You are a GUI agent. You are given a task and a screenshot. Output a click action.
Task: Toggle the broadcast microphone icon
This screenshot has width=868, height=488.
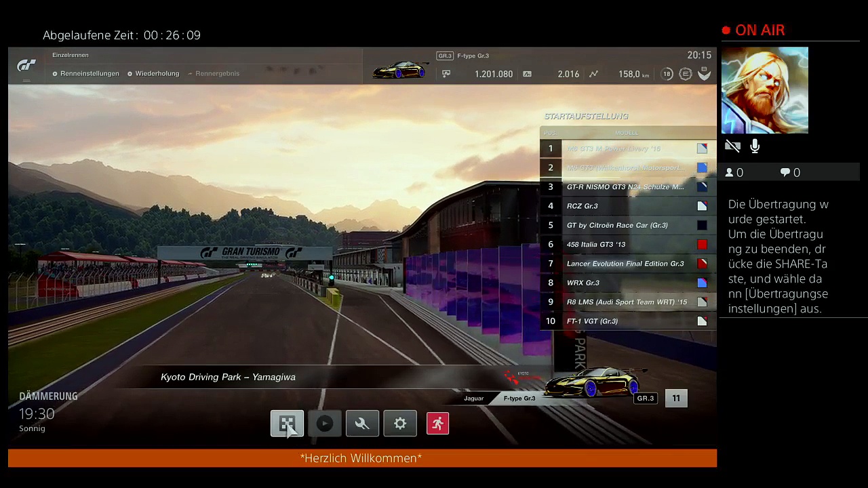pos(755,146)
